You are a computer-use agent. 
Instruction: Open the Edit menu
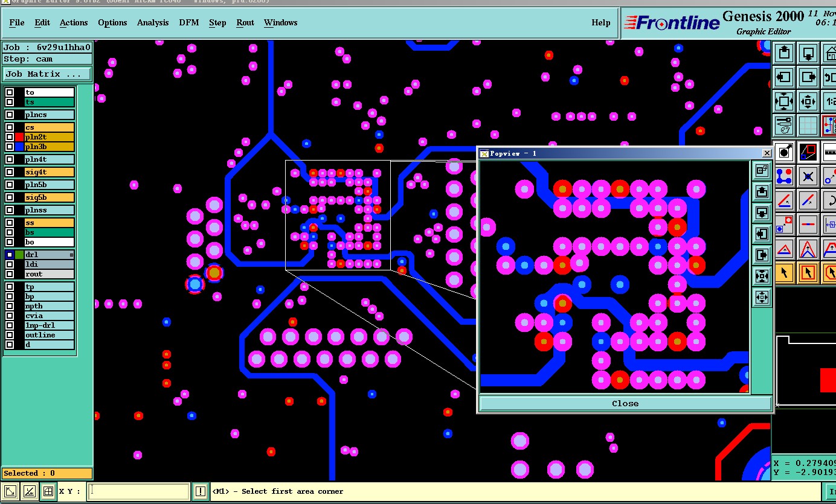click(x=42, y=22)
